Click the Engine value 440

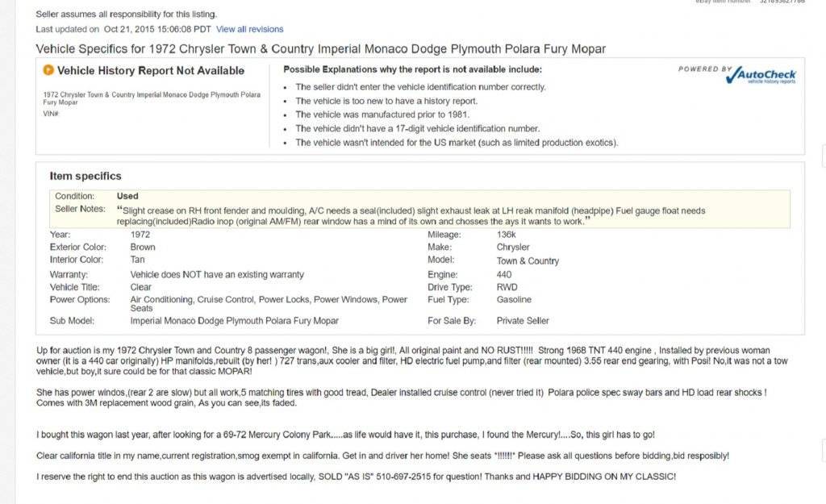[504, 274]
